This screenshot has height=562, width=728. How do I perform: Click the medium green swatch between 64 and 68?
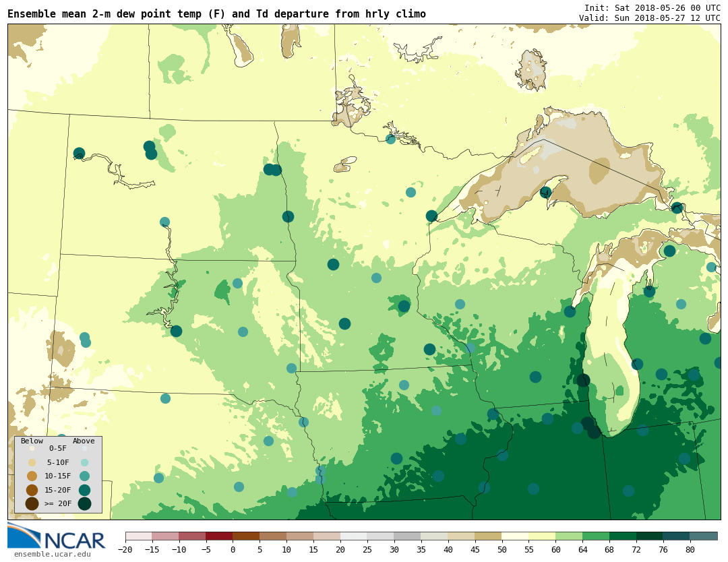click(x=597, y=536)
